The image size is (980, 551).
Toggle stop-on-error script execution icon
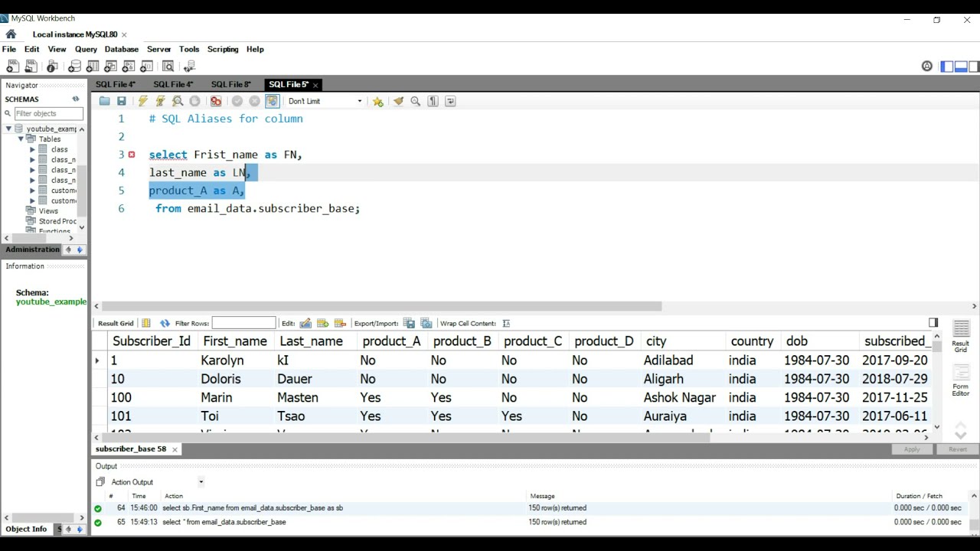216,101
